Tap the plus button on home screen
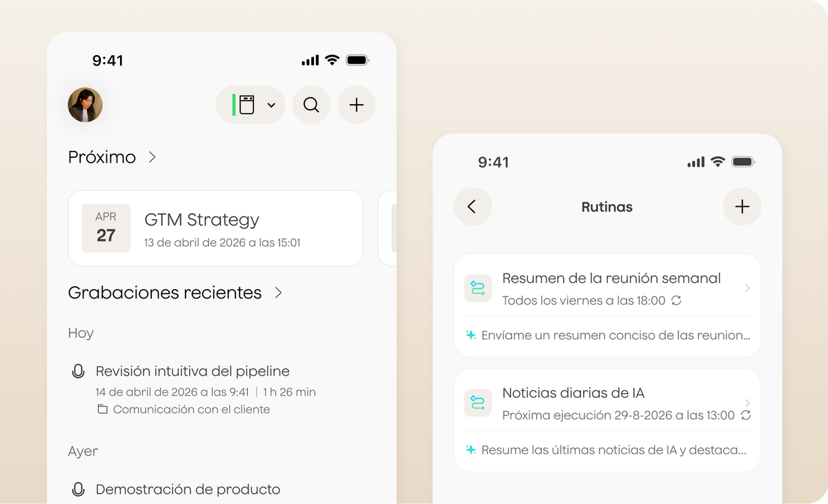 pyautogui.click(x=356, y=105)
